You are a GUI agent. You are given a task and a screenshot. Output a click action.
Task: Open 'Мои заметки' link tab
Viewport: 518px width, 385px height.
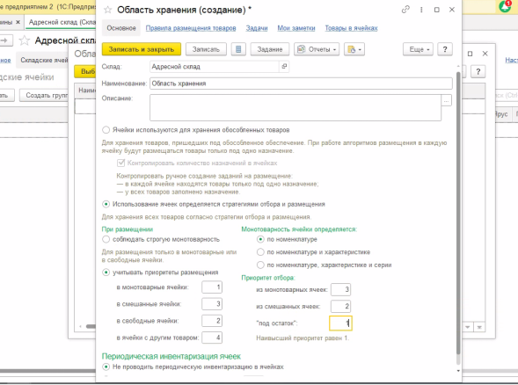tap(296, 28)
